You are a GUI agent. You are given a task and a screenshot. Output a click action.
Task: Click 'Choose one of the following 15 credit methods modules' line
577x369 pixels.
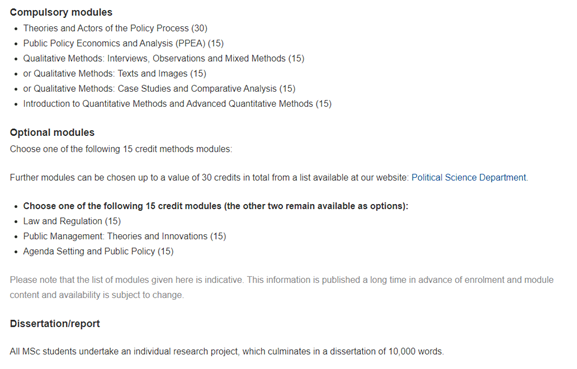point(121,149)
